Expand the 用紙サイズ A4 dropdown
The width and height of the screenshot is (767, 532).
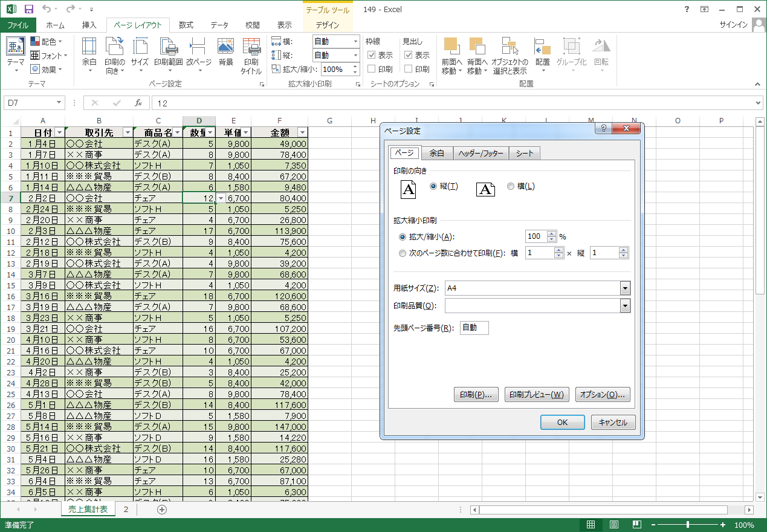625,288
